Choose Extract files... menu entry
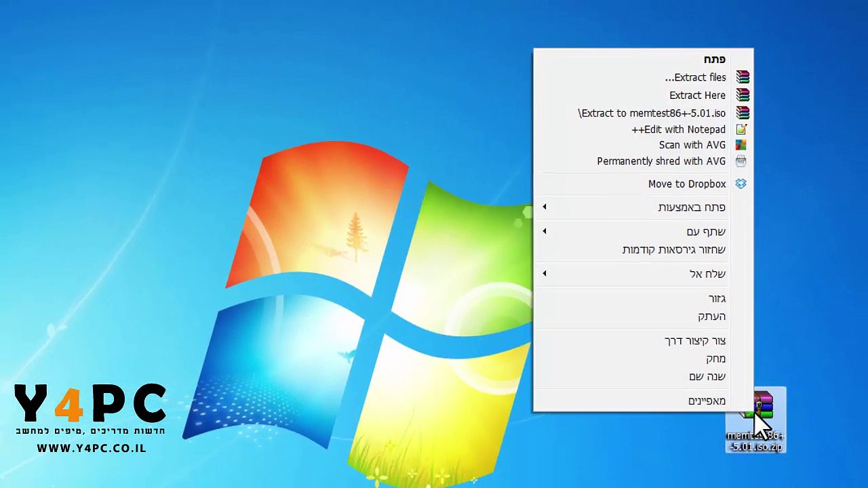 pyautogui.click(x=644, y=77)
